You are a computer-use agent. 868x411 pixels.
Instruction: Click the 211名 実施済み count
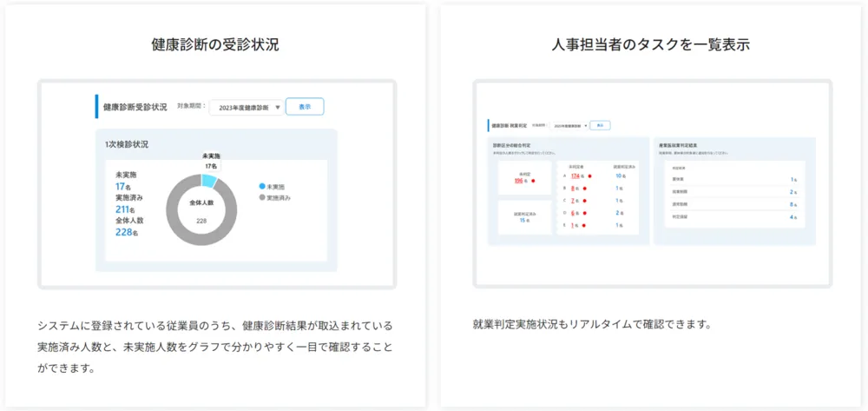point(125,209)
